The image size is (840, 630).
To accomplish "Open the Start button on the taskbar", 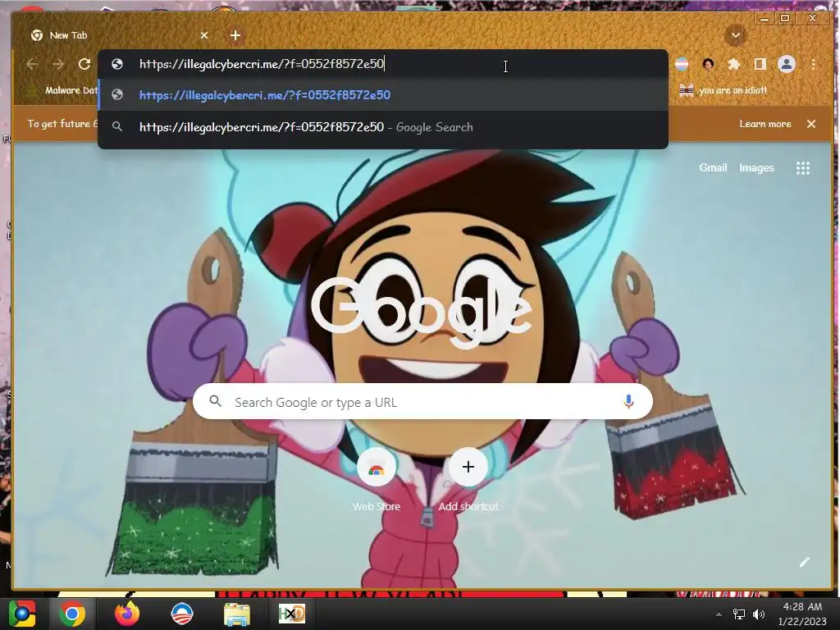I will [x=22, y=614].
